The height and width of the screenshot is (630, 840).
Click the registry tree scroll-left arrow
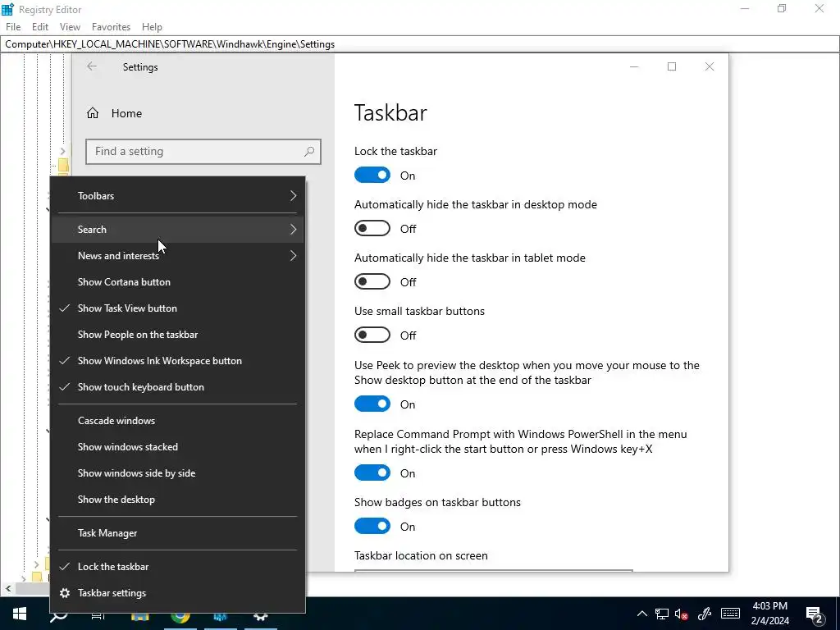[8, 588]
